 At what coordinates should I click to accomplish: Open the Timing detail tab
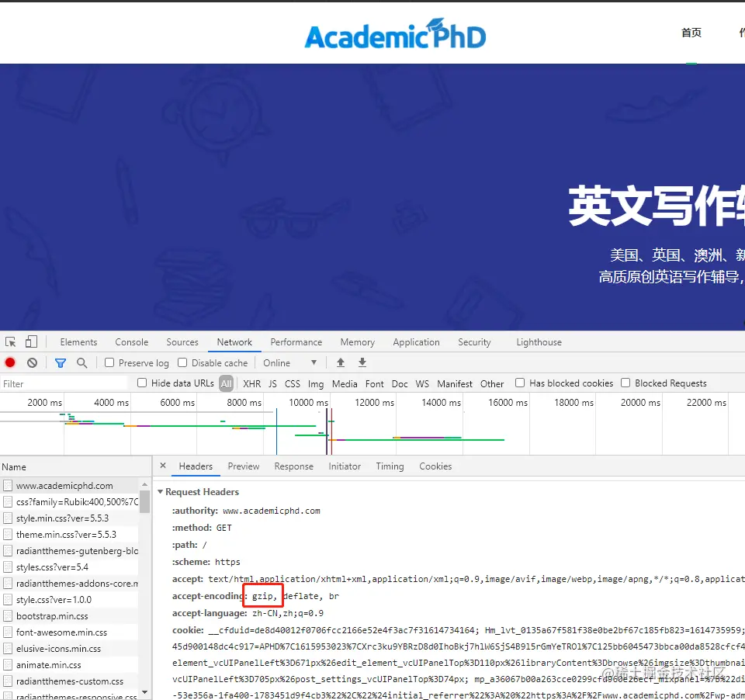coord(390,466)
